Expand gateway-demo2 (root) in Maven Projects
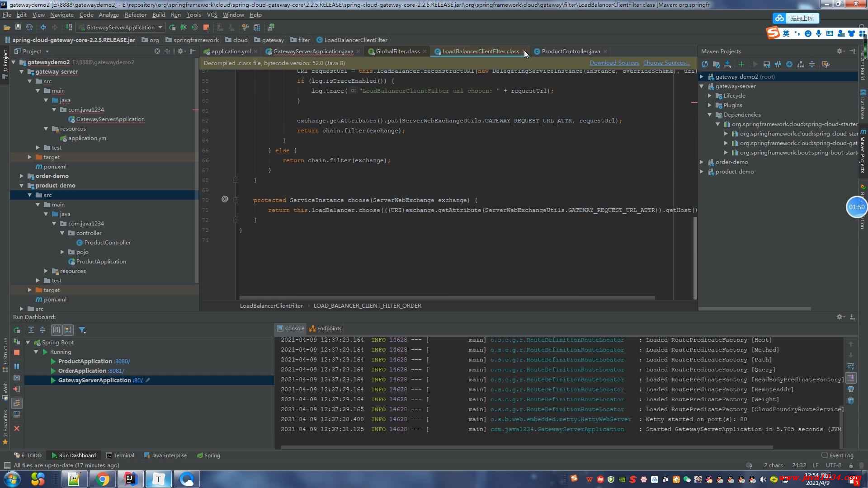868x488 pixels. point(702,77)
